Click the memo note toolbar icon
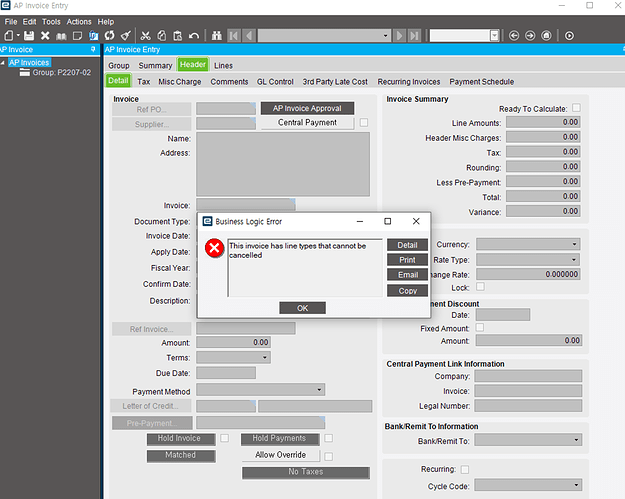This screenshot has height=499, width=625. [x=77, y=36]
